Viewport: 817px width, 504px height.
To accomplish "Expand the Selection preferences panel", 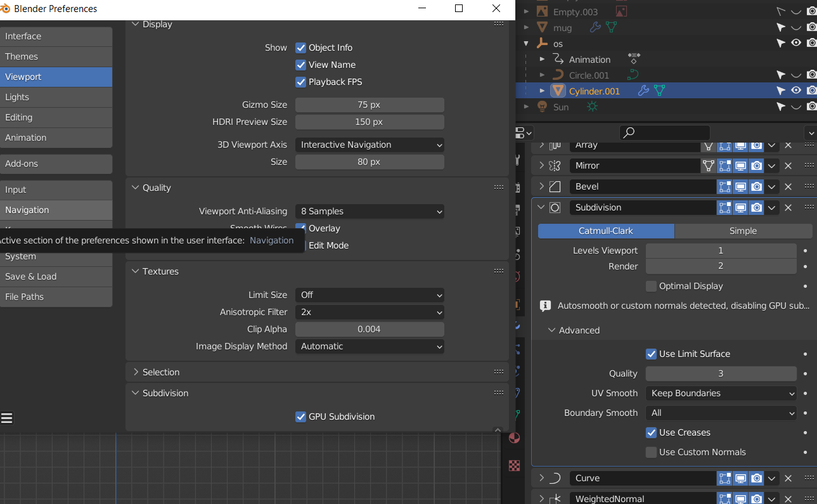I will (x=161, y=372).
